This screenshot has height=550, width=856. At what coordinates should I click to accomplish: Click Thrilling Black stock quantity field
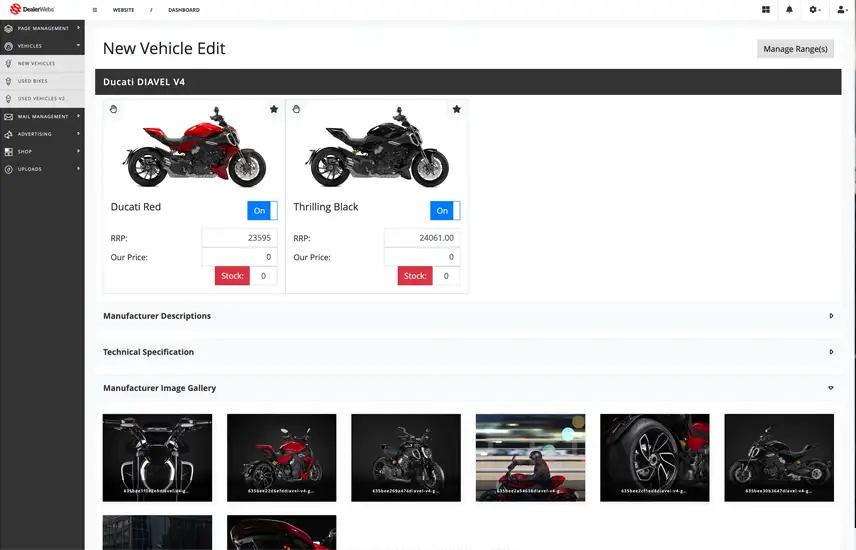[447, 276]
